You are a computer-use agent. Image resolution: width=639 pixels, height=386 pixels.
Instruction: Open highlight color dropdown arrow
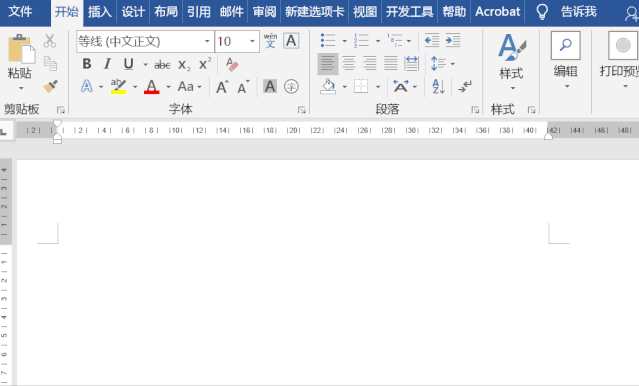135,87
